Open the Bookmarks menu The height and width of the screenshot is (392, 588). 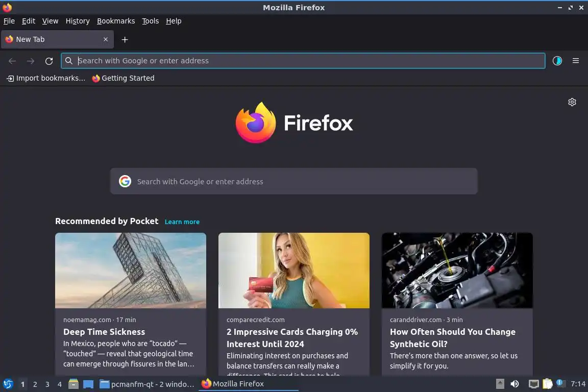(x=116, y=21)
